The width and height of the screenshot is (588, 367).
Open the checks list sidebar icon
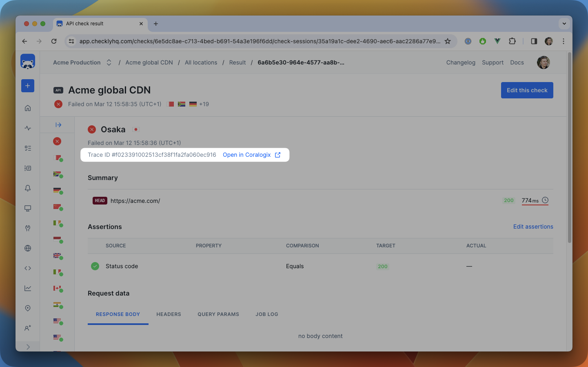tap(28, 148)
